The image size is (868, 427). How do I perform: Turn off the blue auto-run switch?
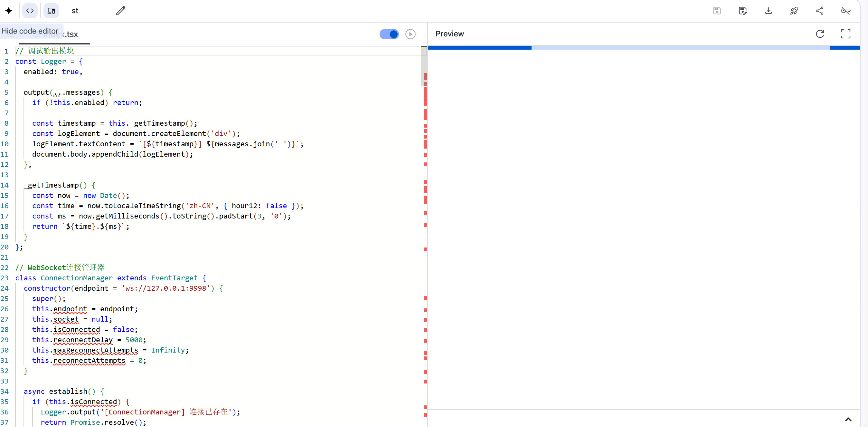click(389, 34)
